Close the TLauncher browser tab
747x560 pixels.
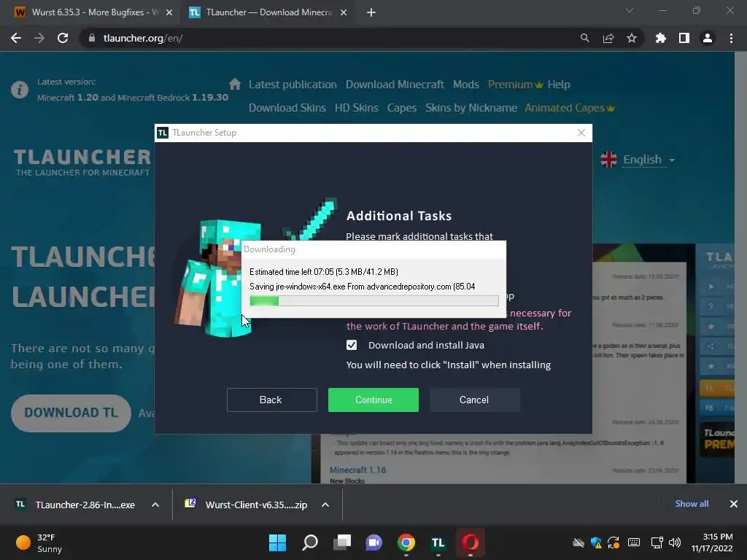click(344, 12)
